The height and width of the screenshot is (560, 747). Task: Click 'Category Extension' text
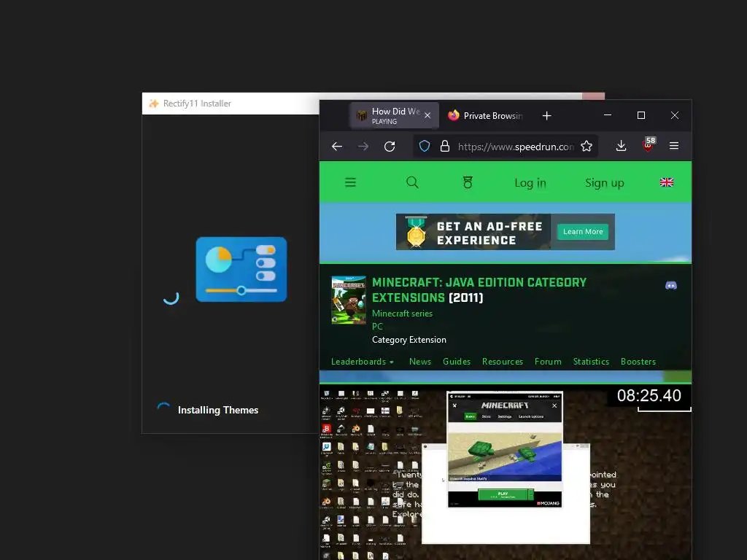(409, 340)
